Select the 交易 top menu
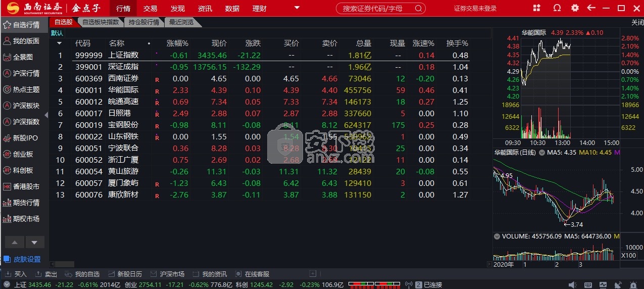 [150, 9]
